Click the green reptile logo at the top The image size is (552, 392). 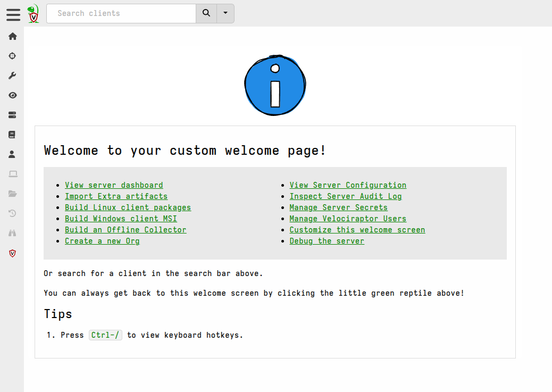tap(33, 13)
